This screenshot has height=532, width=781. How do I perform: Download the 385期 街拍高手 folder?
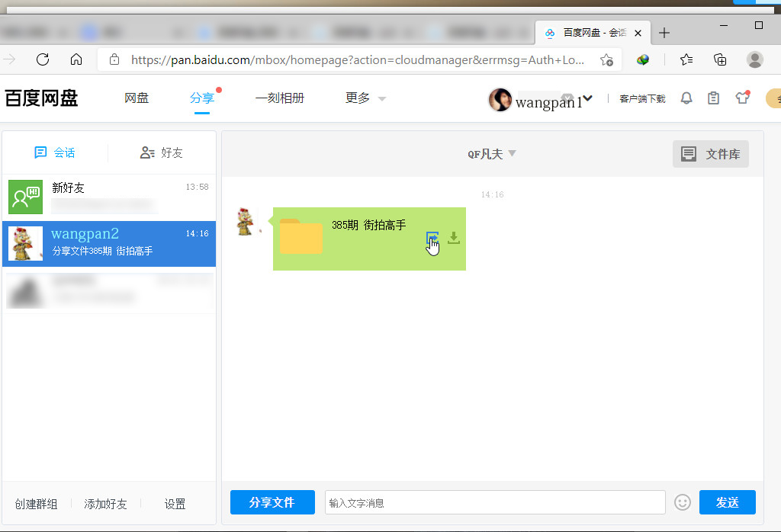(x=453, y=239)
